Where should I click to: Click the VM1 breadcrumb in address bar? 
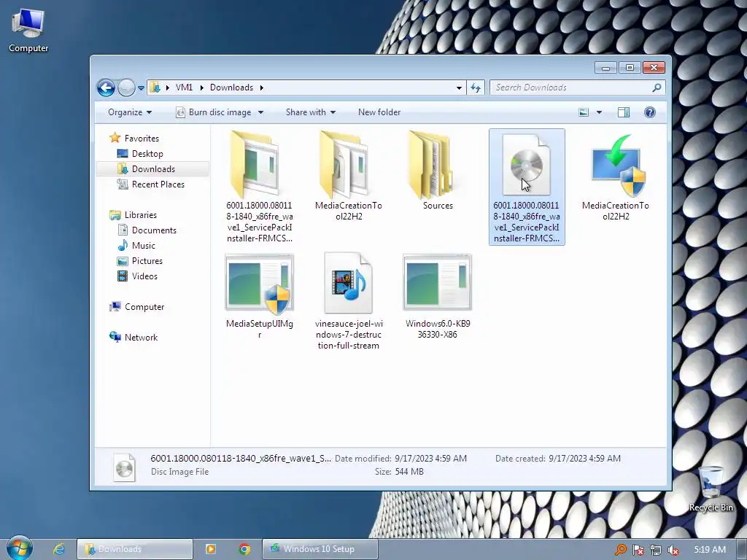184,87
